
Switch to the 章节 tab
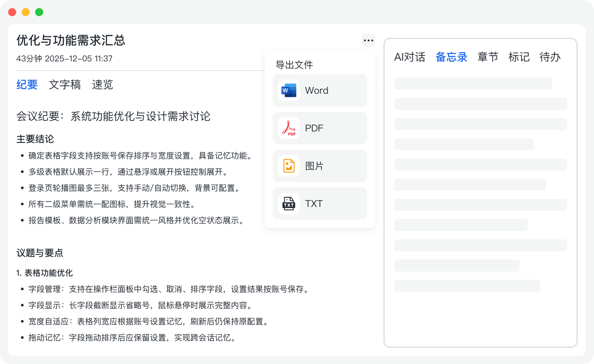pos(488,57)
